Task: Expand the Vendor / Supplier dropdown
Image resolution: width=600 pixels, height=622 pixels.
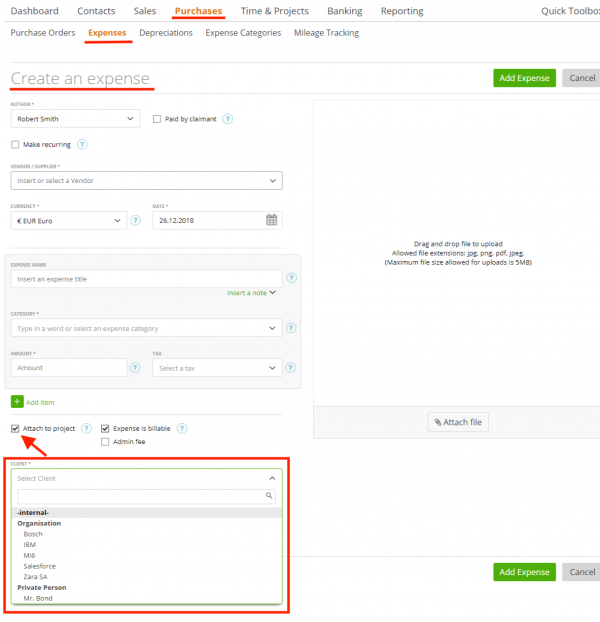Action: point(146,180)
